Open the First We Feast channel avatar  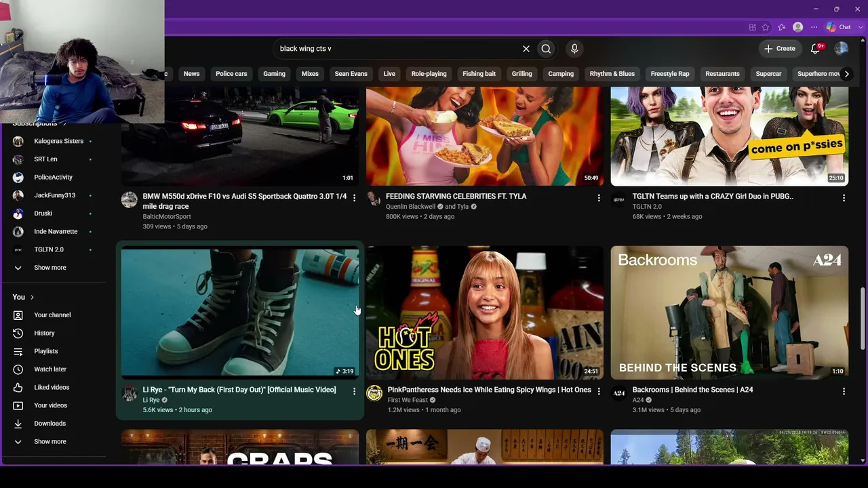tap(374, 392)
